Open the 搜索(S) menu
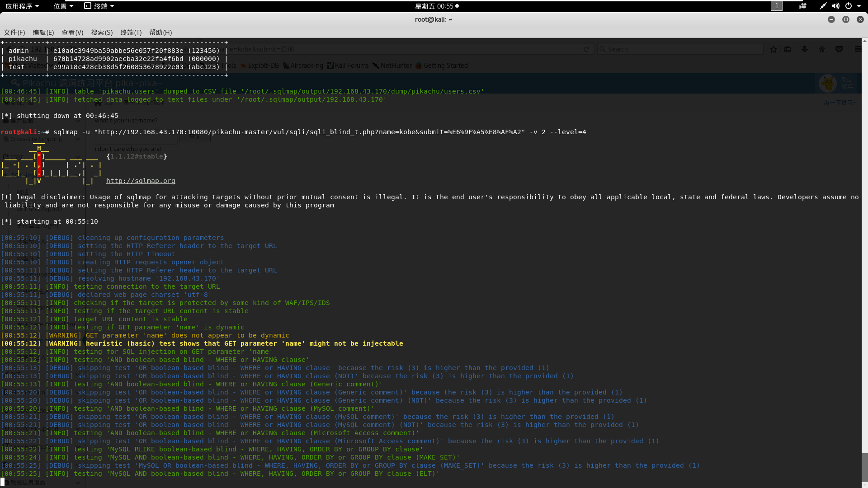Image resolution: width=868 pixels, height=488 pixels. click(x=102, y=33)
